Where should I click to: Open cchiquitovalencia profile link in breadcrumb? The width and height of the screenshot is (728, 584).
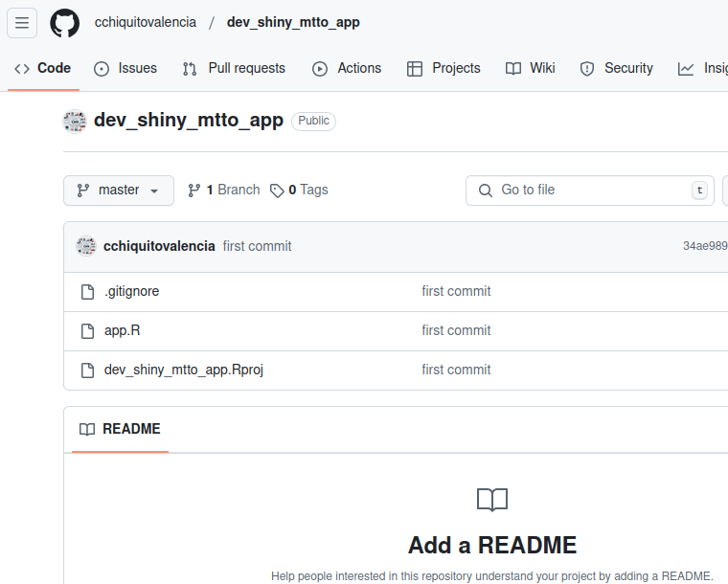tap(146, 22)
